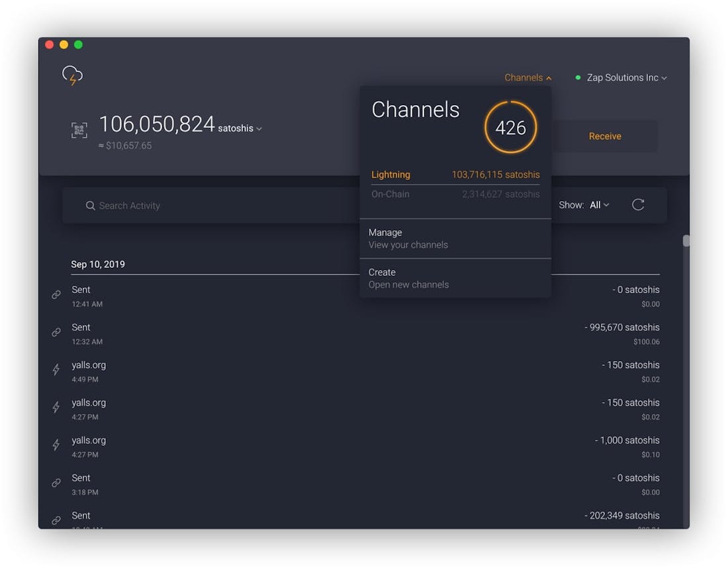Click the Zap lightning cloud logo
Screen dimensions: 728x569
71,75
